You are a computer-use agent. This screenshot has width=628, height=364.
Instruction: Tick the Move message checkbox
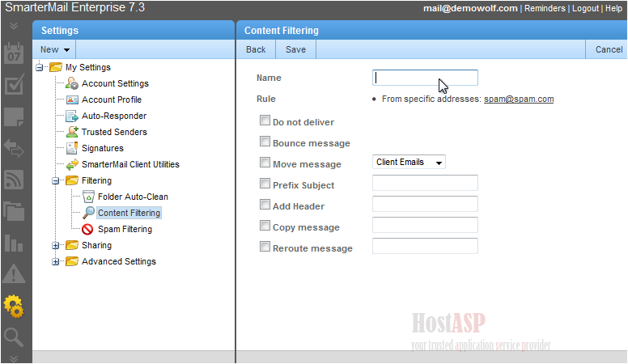(265, 162)
